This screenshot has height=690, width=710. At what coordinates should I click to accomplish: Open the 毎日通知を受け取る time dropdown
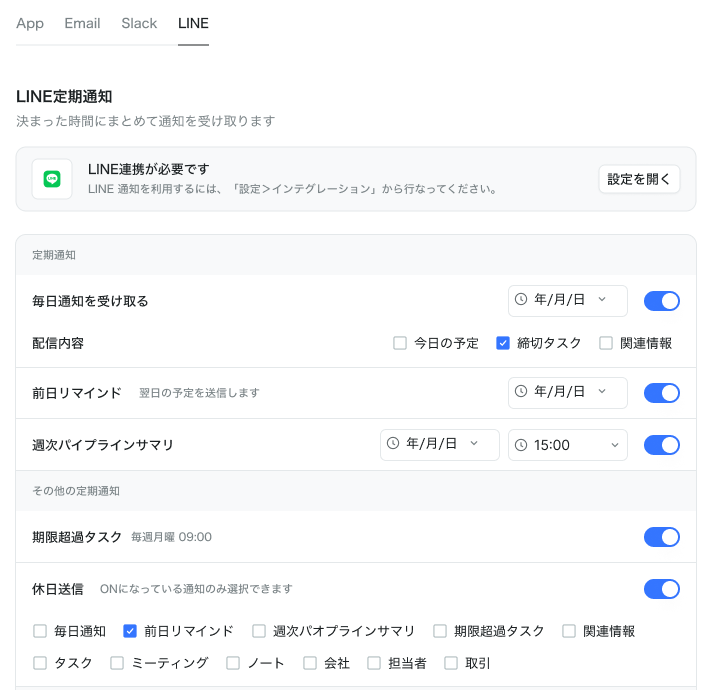(x=567, y=301)
